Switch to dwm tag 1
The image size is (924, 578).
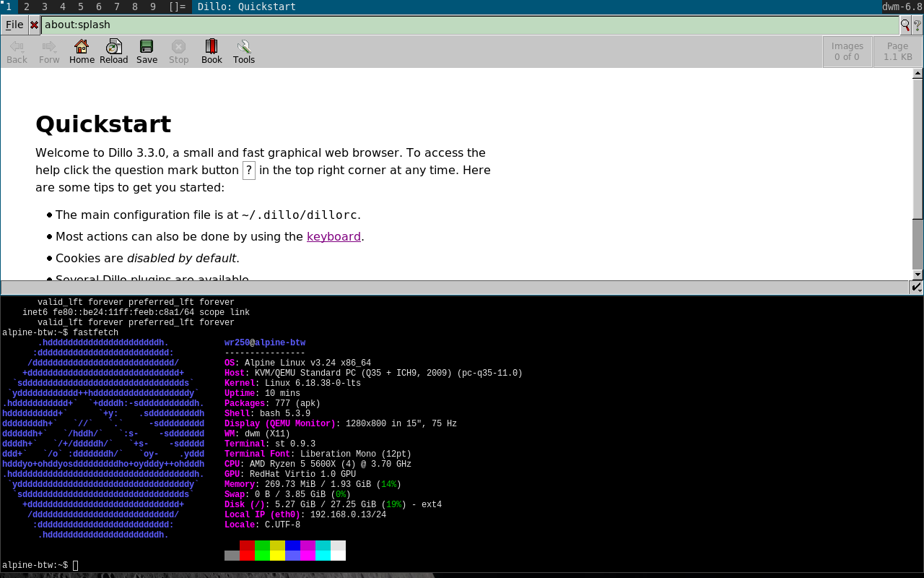coord(9,7)
